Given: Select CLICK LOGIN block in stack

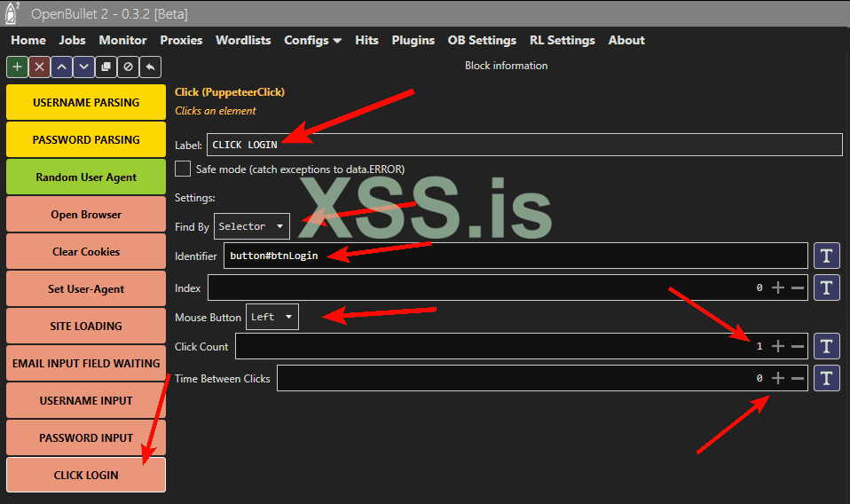Looking at the screenshot, I should point(86,476).
